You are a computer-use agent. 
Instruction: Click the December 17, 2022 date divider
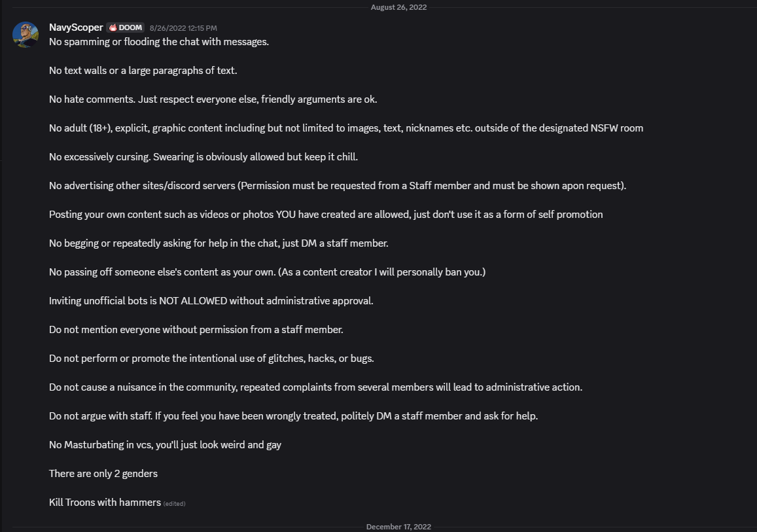click(x=398, y=527)
